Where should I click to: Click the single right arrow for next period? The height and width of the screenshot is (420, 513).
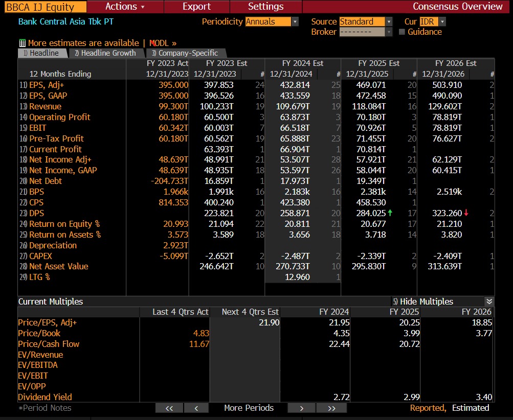(301, 408)
